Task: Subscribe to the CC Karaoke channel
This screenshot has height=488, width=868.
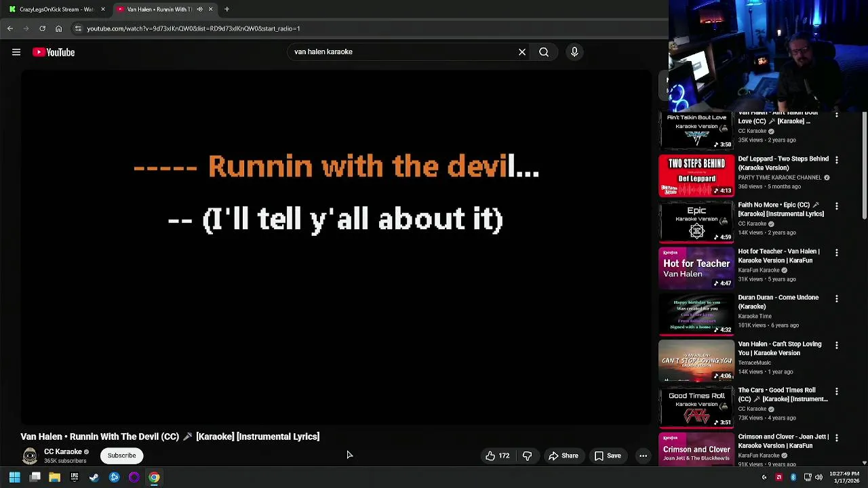Action: (121, 456)
